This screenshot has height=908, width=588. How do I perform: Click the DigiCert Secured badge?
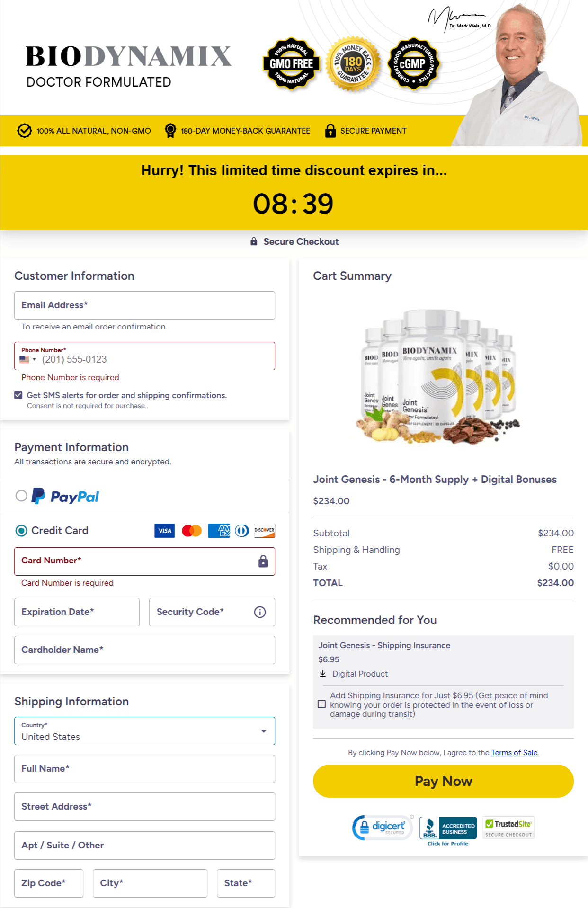click(383, 827)
